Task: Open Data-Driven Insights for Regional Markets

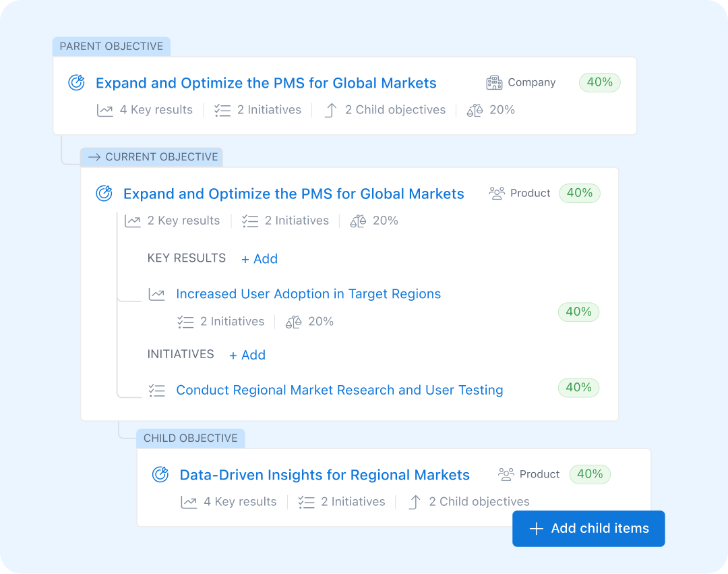Action: [324, 475]
